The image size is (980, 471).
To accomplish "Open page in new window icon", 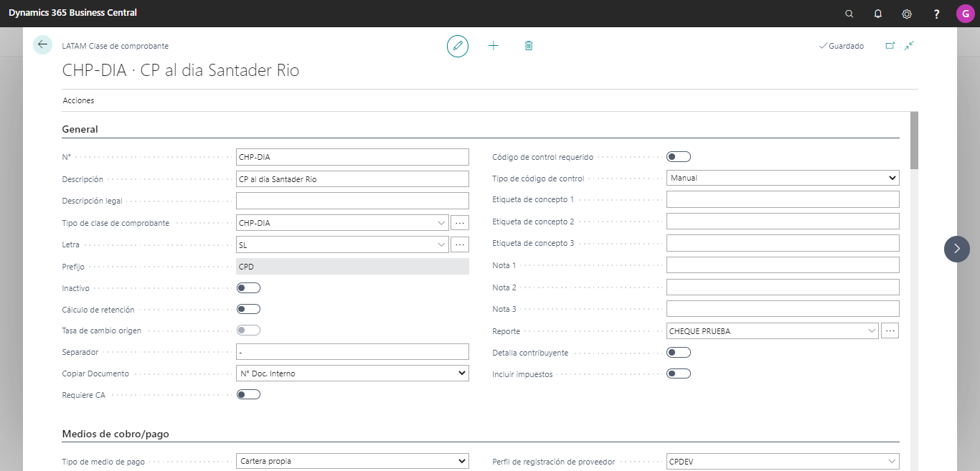I will point(890,45).
